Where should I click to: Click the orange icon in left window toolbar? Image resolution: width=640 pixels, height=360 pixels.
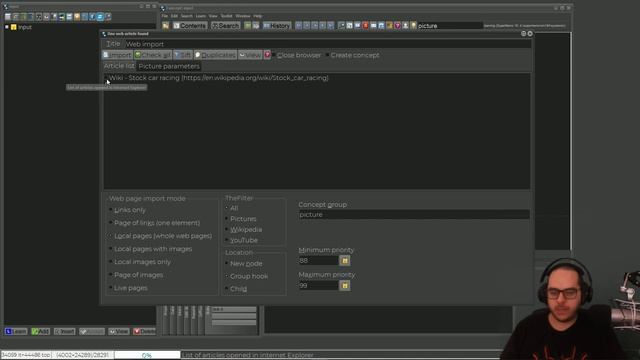(x=77, y=17)
